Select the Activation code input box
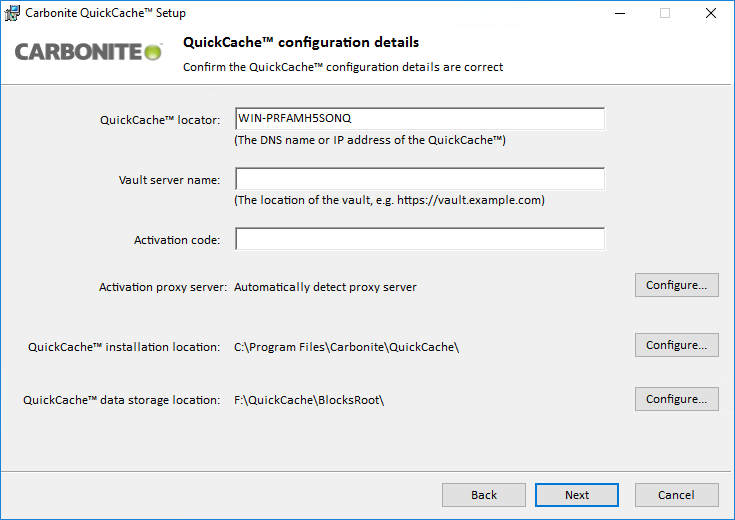735x520 pixels. click(x=419, y=239)
